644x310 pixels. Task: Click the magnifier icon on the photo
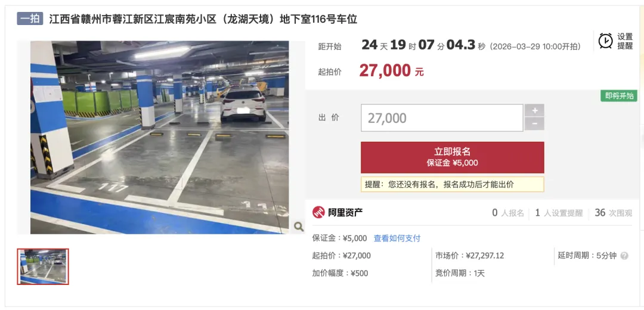[299, 226]
